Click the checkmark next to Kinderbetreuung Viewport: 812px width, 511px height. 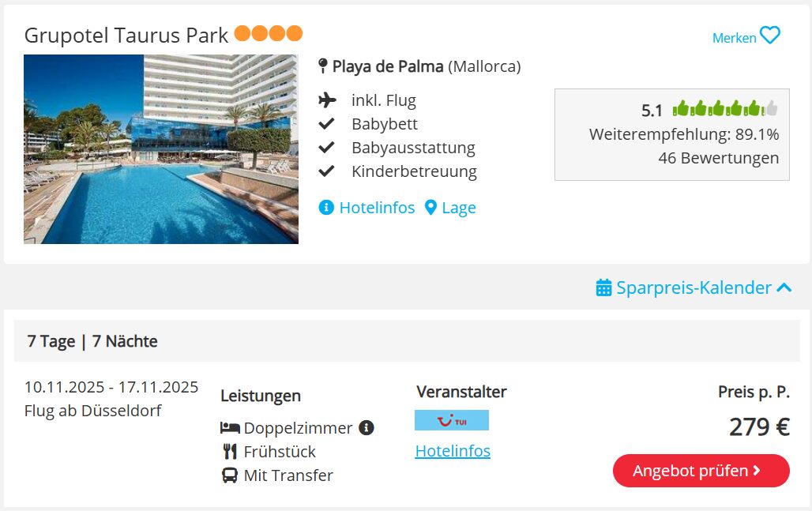(x=326, y=171)
